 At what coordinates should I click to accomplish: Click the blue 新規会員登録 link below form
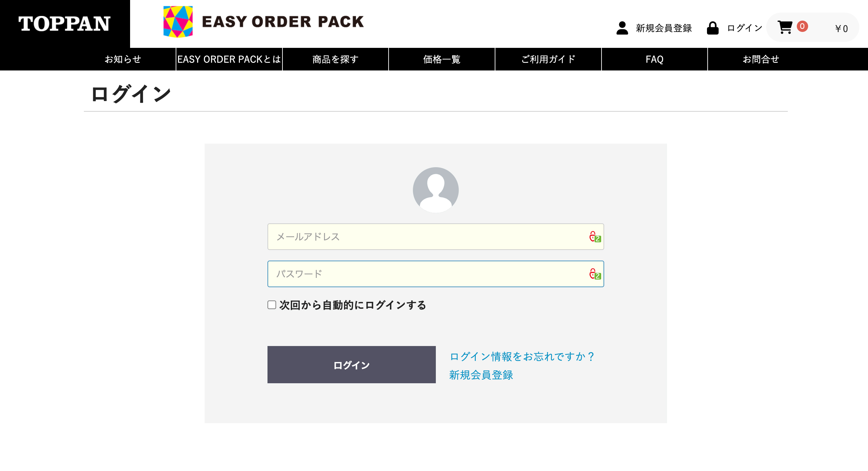(481, 375)
